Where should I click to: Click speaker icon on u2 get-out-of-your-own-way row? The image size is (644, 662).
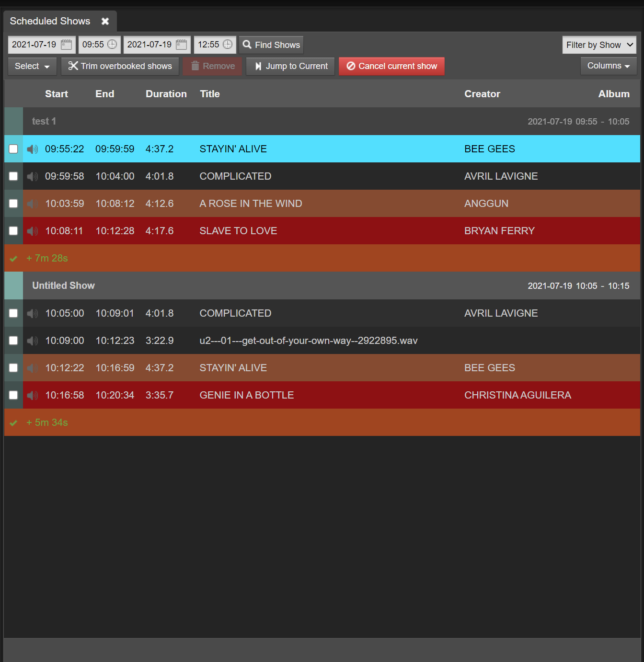click(32, 341)
